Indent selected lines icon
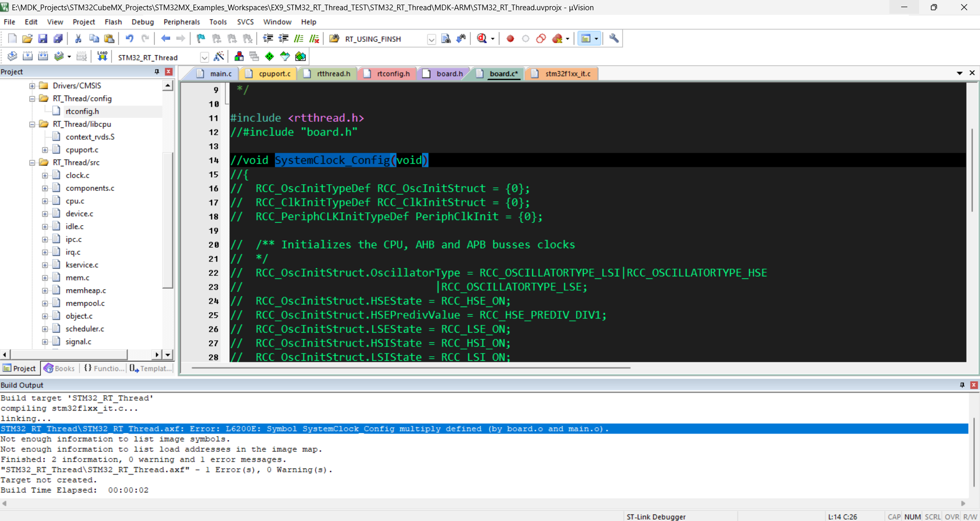 268,38
